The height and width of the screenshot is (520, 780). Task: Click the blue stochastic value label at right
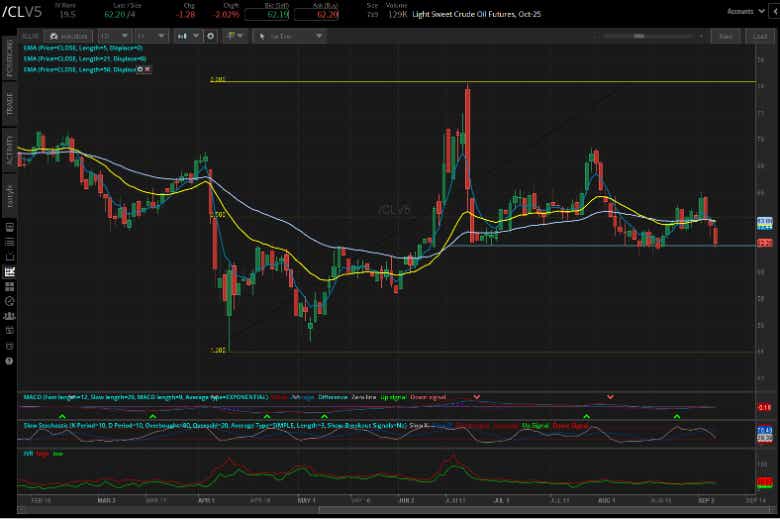click(x=764, y=430)
